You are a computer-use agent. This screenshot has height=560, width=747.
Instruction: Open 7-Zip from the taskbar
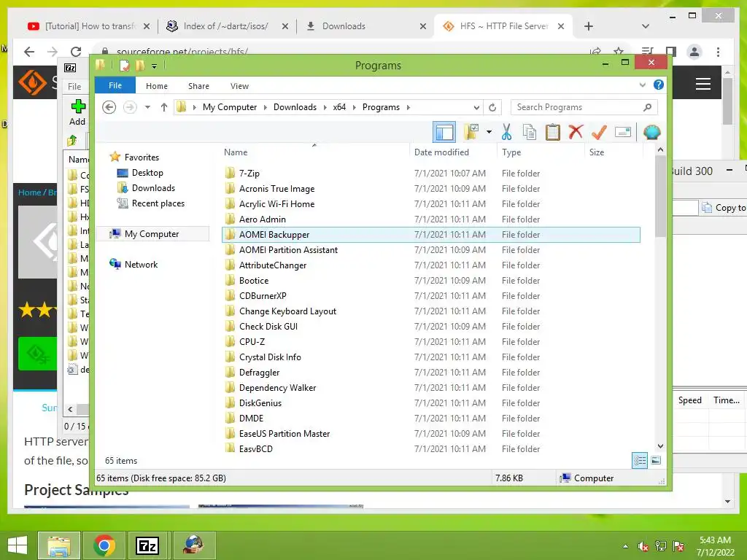tap(147, 545)
